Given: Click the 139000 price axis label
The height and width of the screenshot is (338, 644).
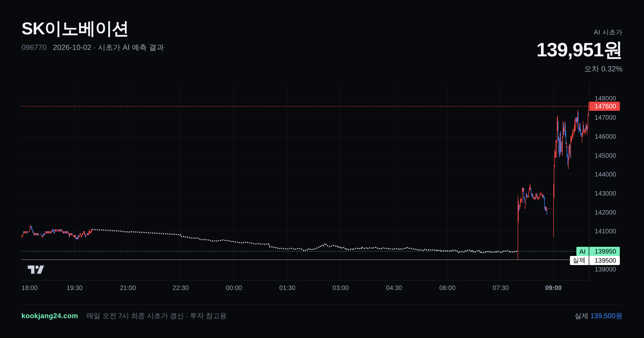Looking at the screenshot, I should tap(605, 269).
